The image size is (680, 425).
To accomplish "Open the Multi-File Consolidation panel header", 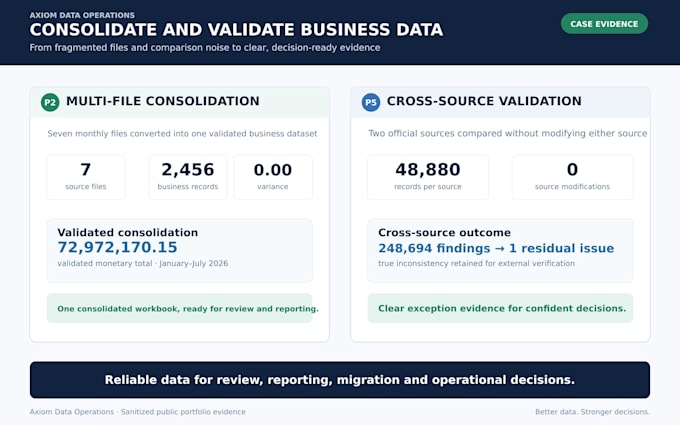I will 180,102.
